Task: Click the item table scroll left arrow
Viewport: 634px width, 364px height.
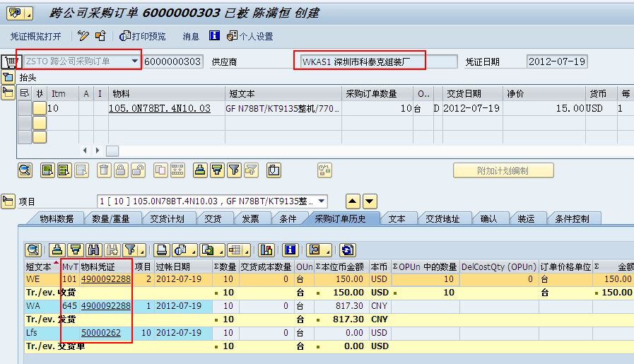Action: click(85, 151)
